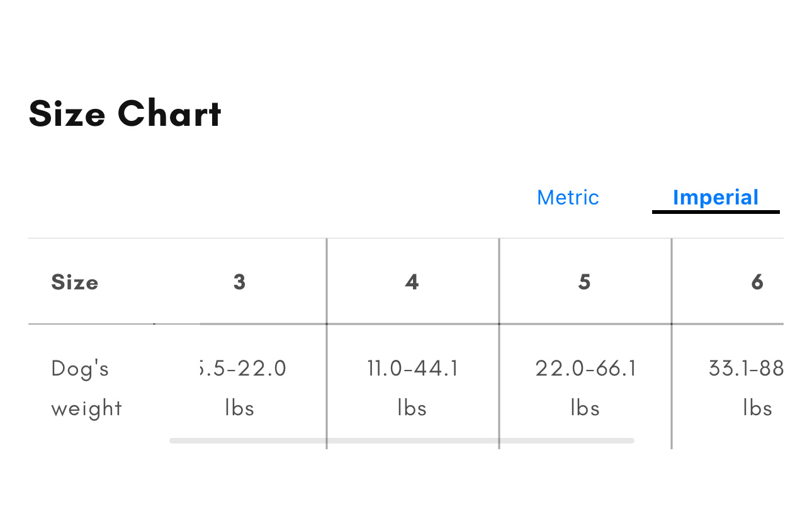Click the 11.0-44.1 weight range value
Image resolution: width=812 pixels, height=514 pixels.
pos(412,368)
